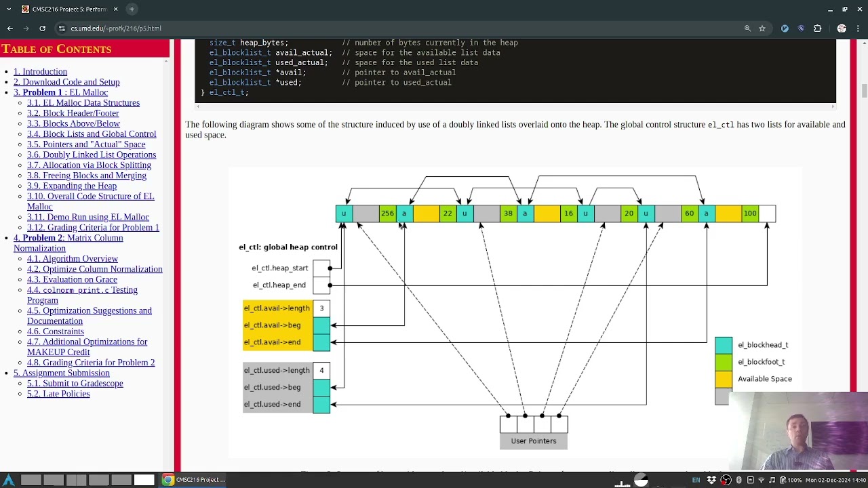
Task: Open the zoom magnifier in address bar
Action: point(747,28)
